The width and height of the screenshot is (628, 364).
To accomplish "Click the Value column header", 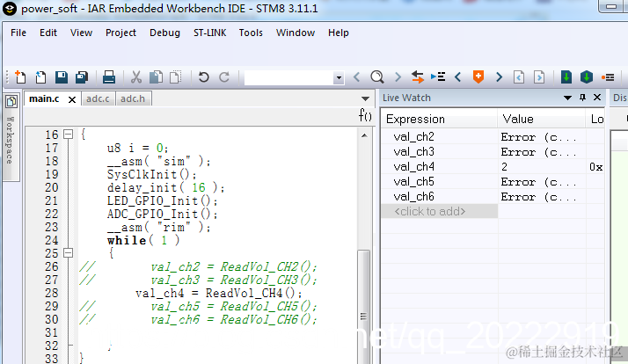I will (x=542, y=119).
